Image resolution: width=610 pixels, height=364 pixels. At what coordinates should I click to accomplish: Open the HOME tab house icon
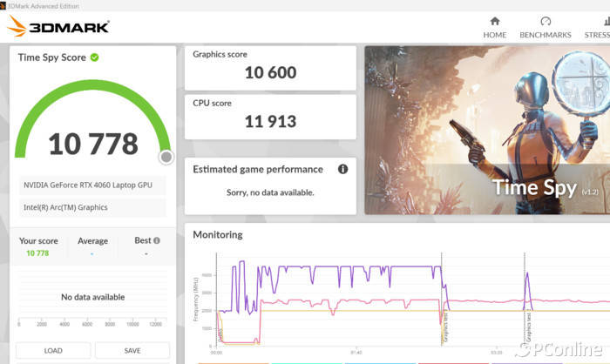pyautogui.click(x=495, y=22)
